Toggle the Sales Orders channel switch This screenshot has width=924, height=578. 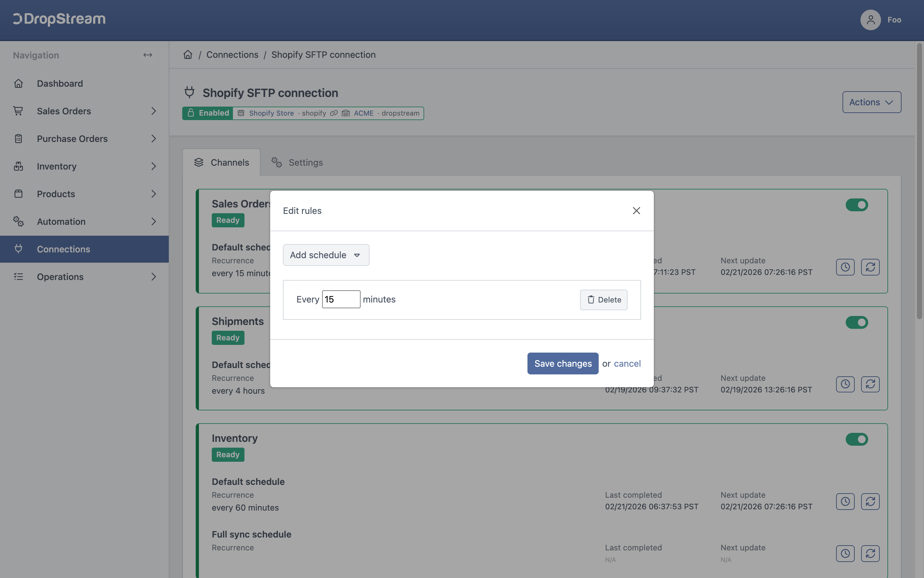pyautogui.click(x=857, y=205)
